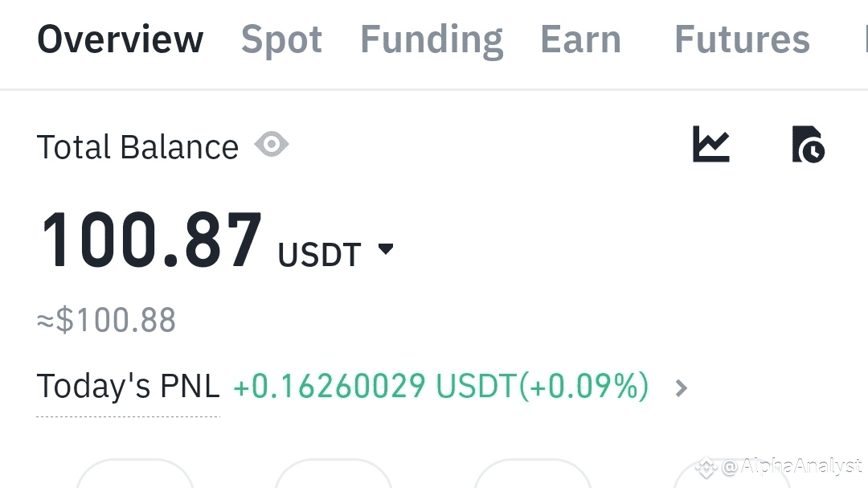Open the transaction history clock icon
The width and height of the screenshot is (868, 488).
pos(809,144)
